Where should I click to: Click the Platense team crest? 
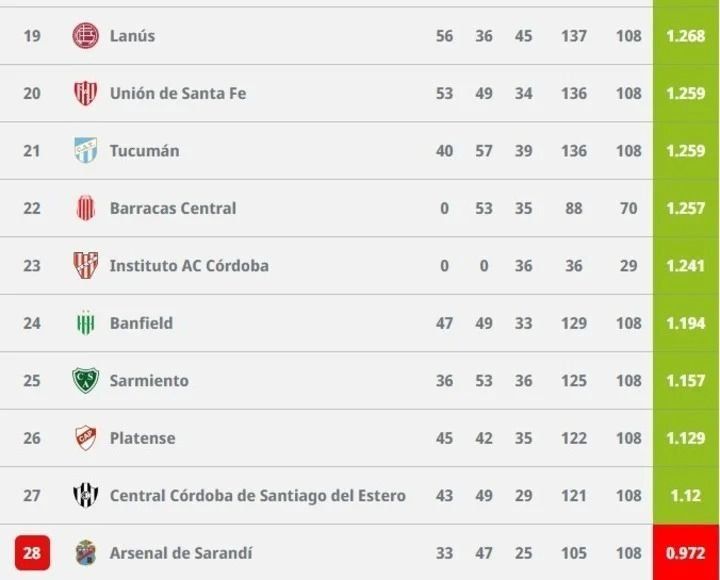click(86, 438)
